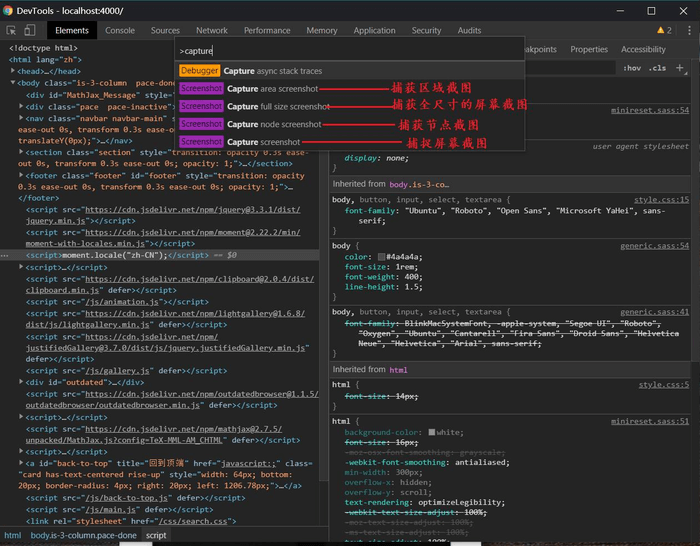Screen dimensions: 700x546
Task: Click the command menu search field
Action: [x=350, y=51]
